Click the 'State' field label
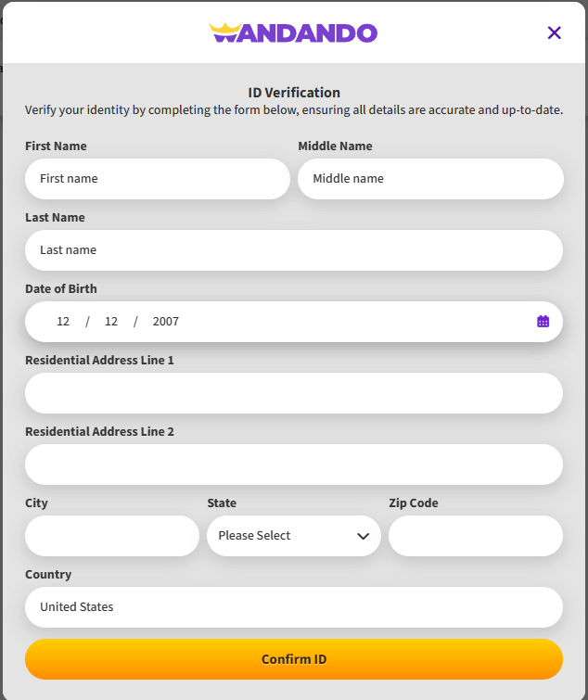The image size is (588, 700). tap(222, 503)
